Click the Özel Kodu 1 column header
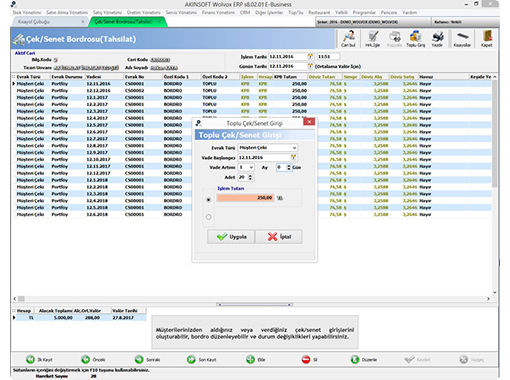This screenshot has height=380, width=510. click(x=182, y=77)
